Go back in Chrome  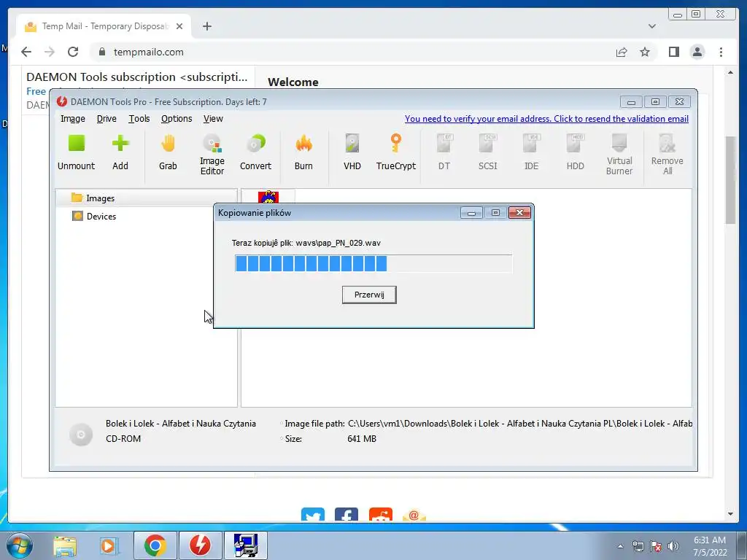[x=26, y=52]
